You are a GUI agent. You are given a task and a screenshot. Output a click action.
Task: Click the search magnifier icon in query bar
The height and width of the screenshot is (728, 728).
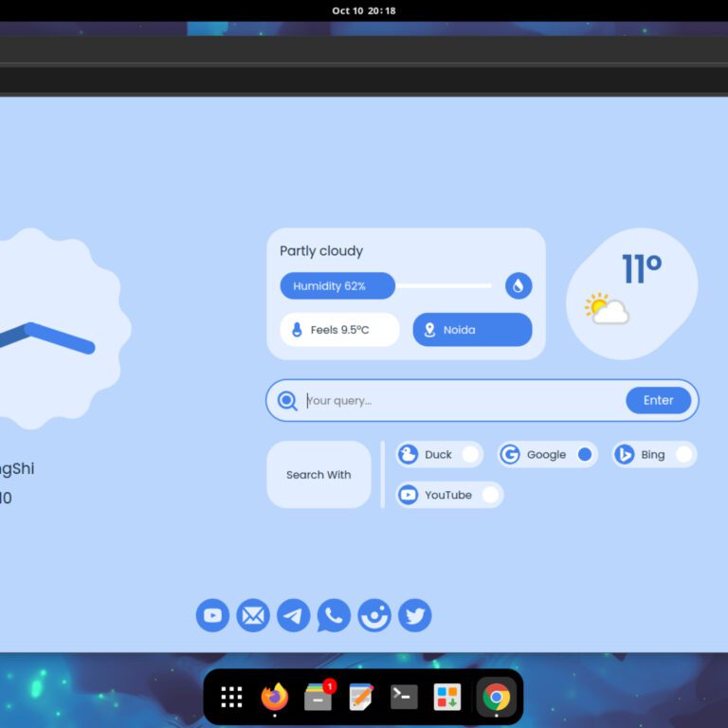(287, 401)
